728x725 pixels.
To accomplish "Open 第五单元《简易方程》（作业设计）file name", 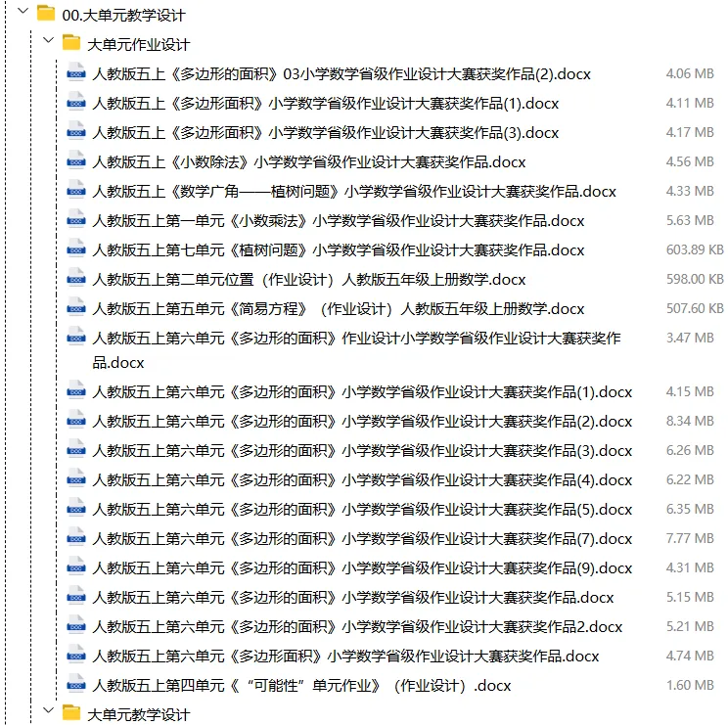I will (338, 308).
